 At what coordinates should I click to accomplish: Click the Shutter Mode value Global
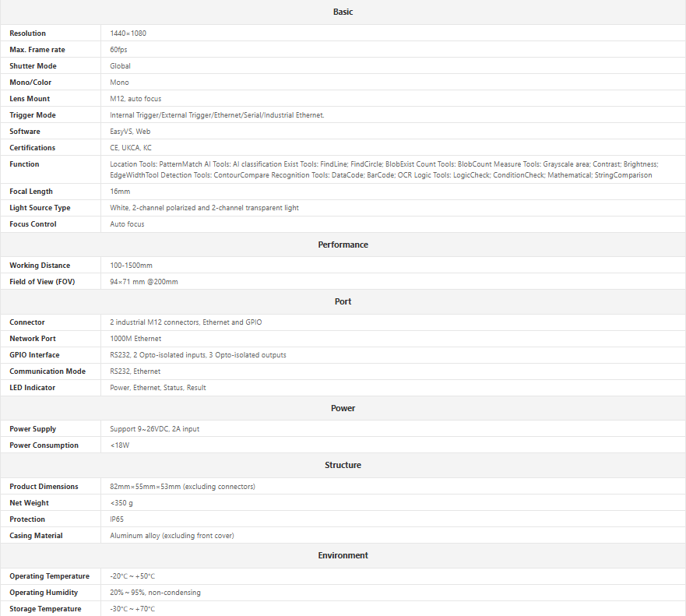(x=120, y=66)
